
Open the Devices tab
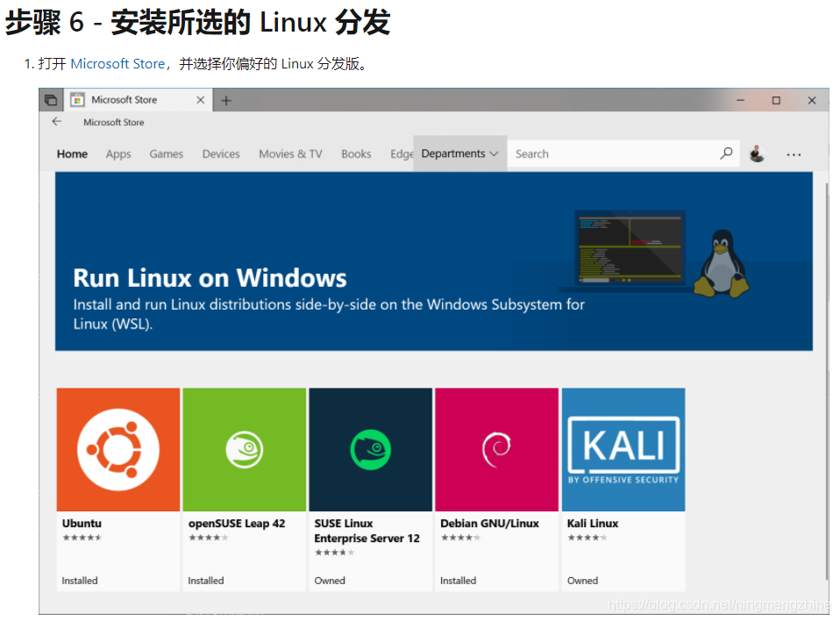[221, 153]
